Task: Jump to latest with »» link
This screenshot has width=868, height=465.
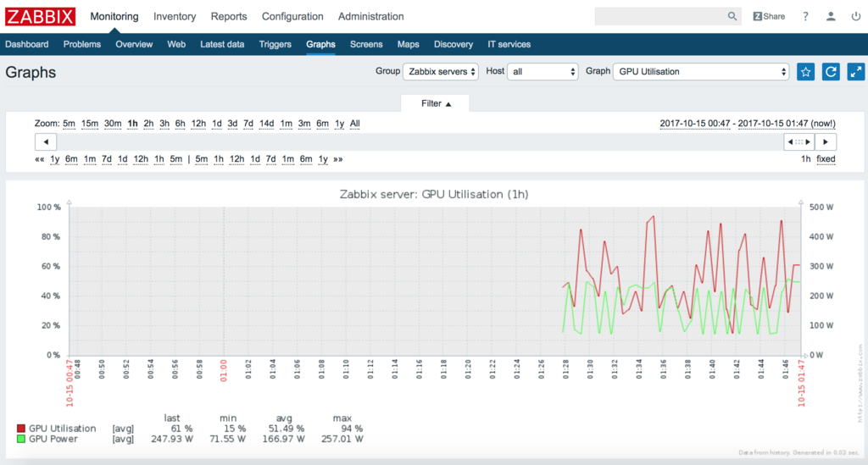Action: (337, 159)
